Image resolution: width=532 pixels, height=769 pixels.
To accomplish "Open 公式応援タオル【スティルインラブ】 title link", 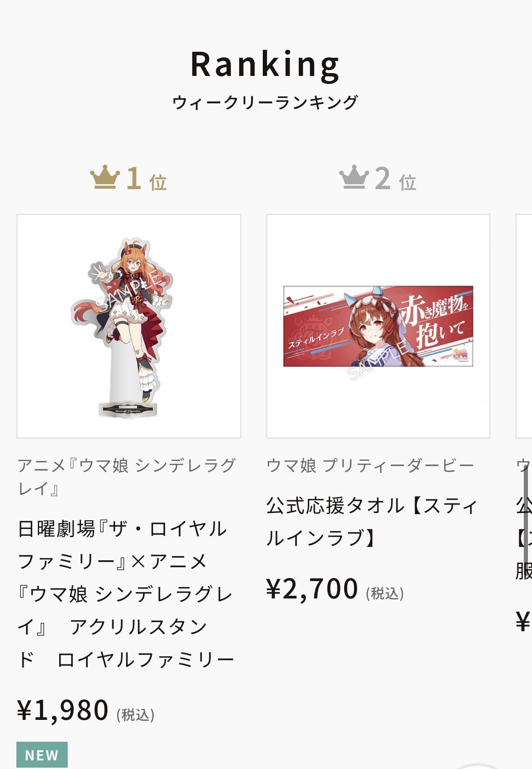I will 372,522.
